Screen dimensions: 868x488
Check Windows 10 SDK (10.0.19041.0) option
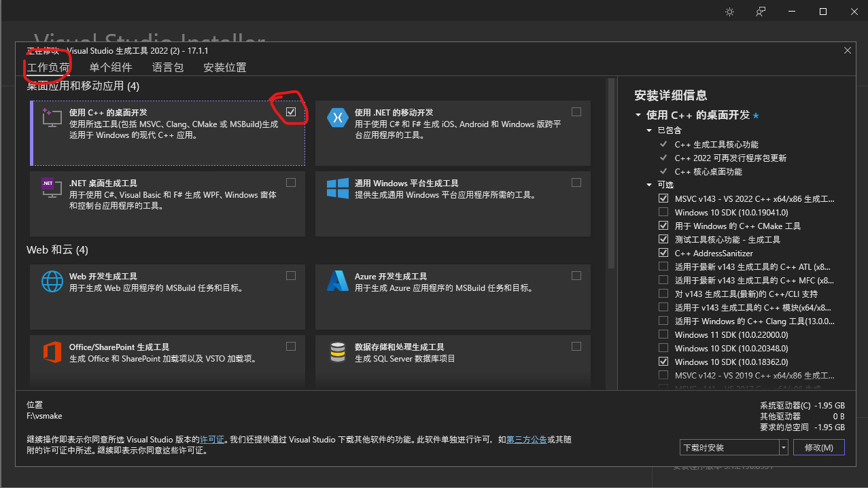663,212
